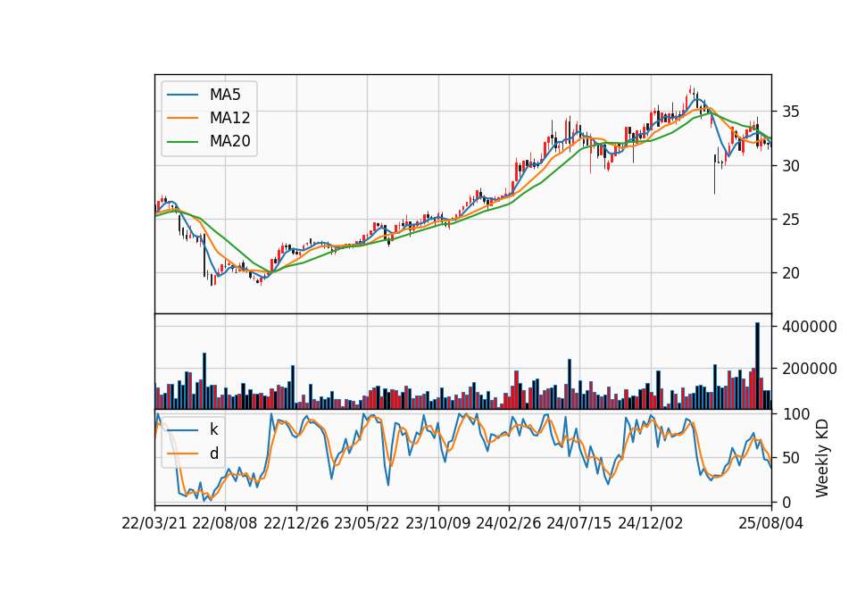Click the volume axis value 400000
This screenshot has height=616, width=857.
click(810, 327)
